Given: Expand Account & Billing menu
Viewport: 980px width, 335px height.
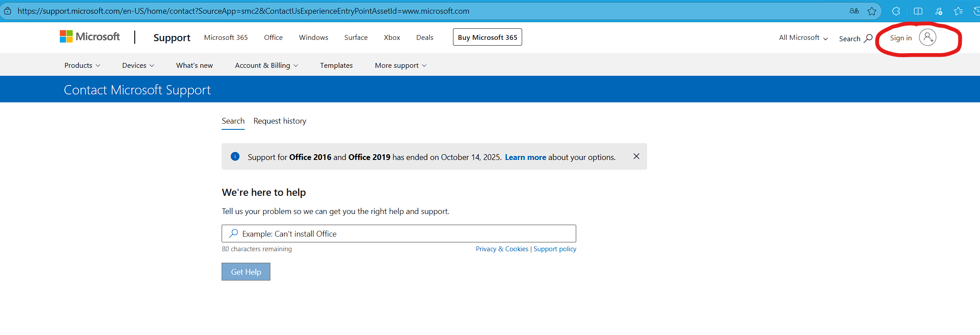Looking at the screenshot, I should click(x=266, y=66).
